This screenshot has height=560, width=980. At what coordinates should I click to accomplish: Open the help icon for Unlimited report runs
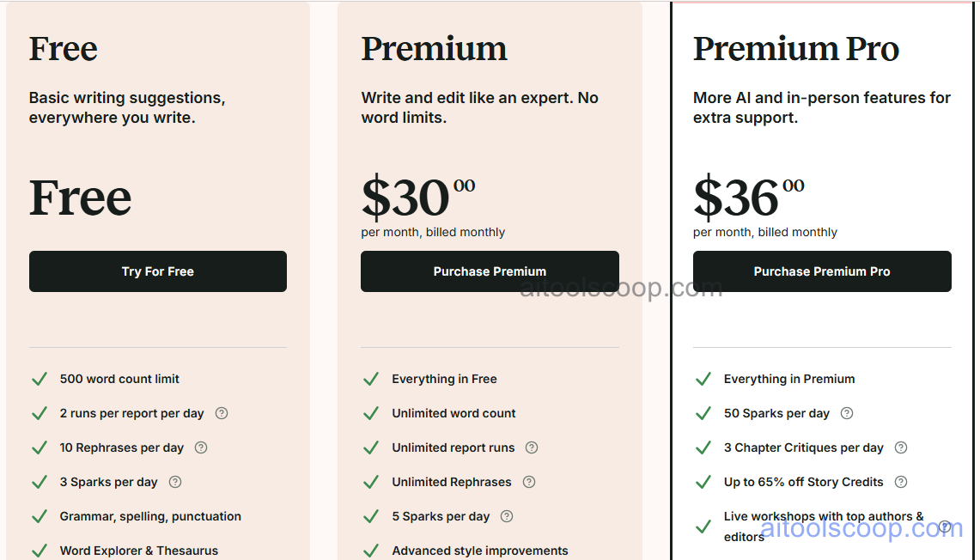click(x=532, y=447)
